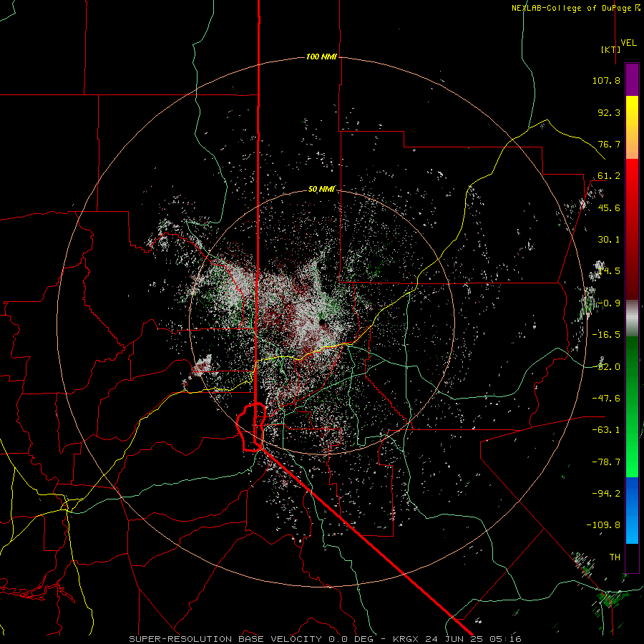Click the 92.3 velocity scale value
The image size is (644, 644).
[x=609, y=112]
